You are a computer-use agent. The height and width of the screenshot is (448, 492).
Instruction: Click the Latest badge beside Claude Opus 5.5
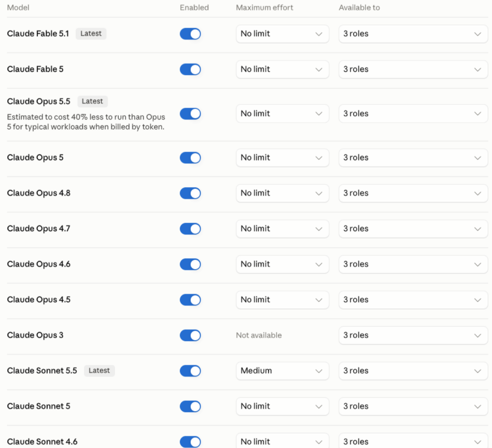point(93,101)
